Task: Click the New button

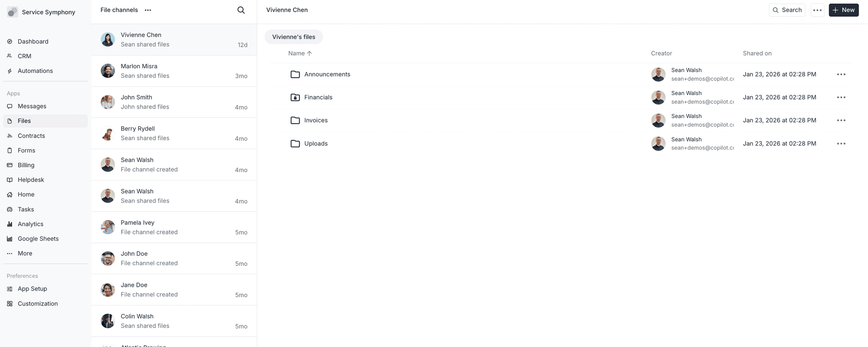Action: [843, 10]
